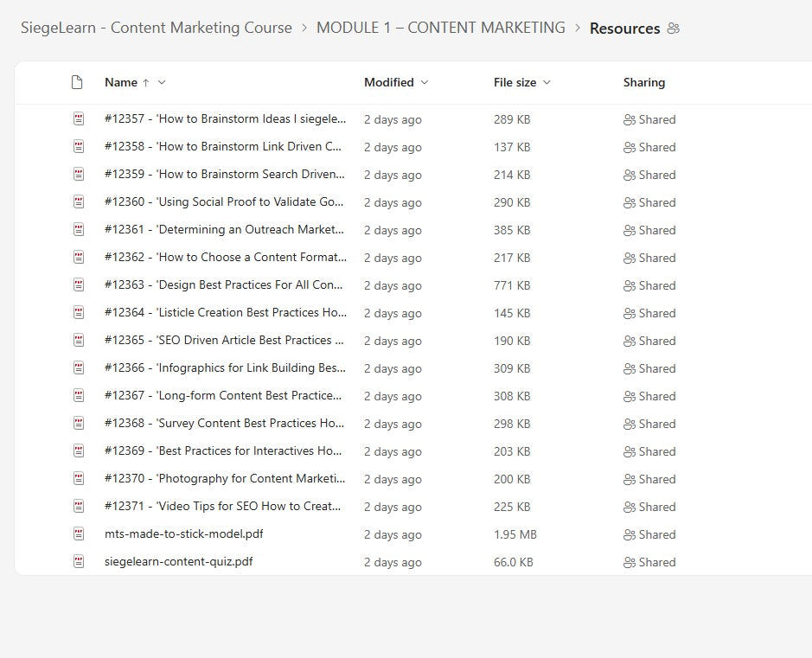Image resolution: width=812 pixels, height=658 pixels.
Task: Click PDF icon for #12369 file
Action: 79,451
